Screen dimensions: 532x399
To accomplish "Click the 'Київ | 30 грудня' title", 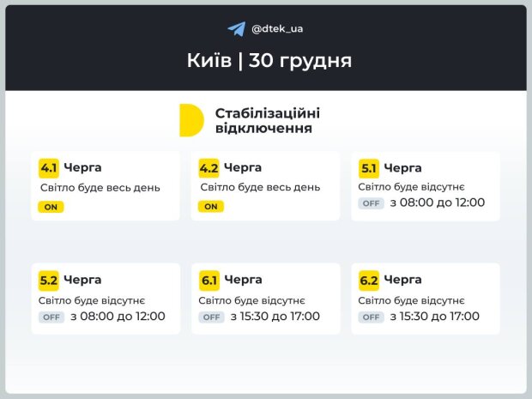I will 269,61.
